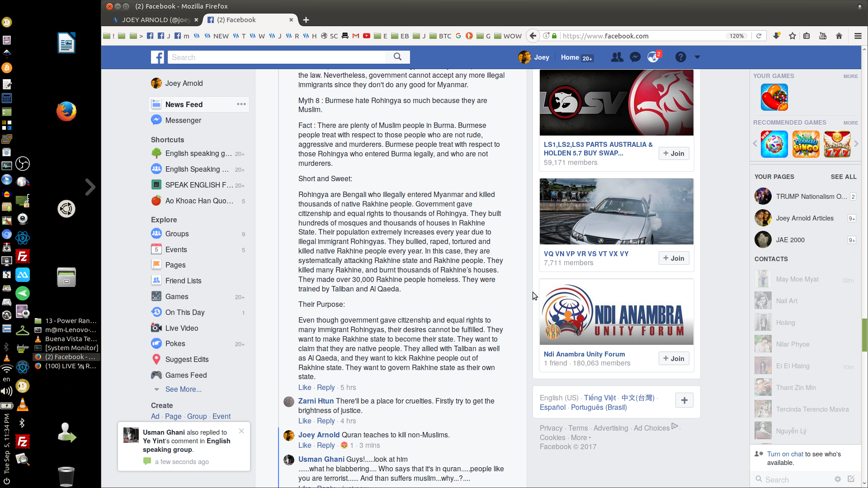This screenshot has width=868, height=488.
Task: Bookmark this page star icon
Action: pos(793,36)
